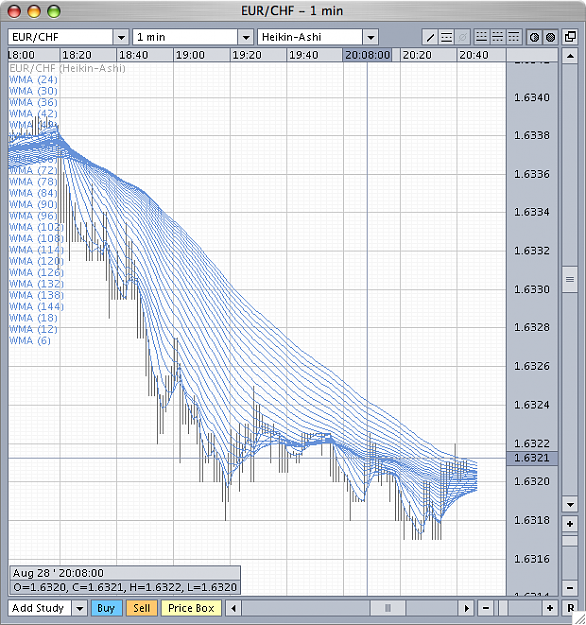Image resolution: width=586 pixels, height=625 pixels.
Task: Click the 1 min interval field
Action: point(185,37)
